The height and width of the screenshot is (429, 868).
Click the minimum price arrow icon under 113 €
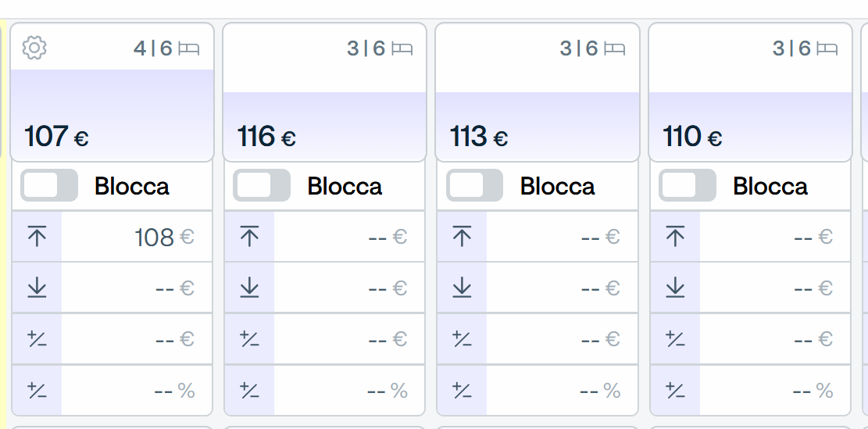[x=462, y=288]
